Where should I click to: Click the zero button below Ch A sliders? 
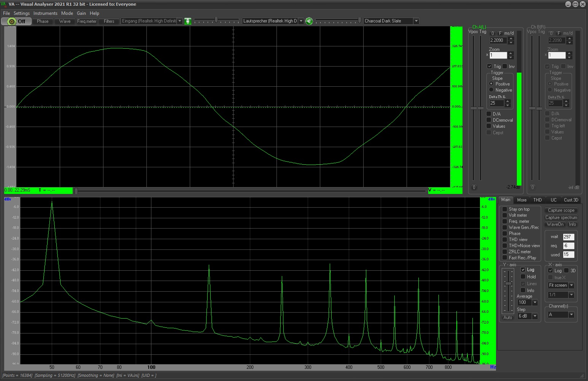coord(474,187)
